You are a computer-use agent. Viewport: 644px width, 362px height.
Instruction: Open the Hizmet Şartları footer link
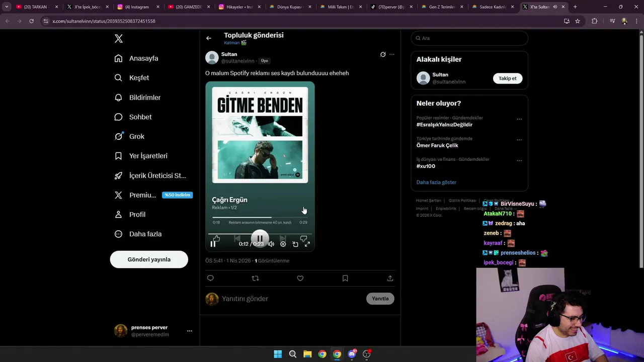tap(429, 201)
